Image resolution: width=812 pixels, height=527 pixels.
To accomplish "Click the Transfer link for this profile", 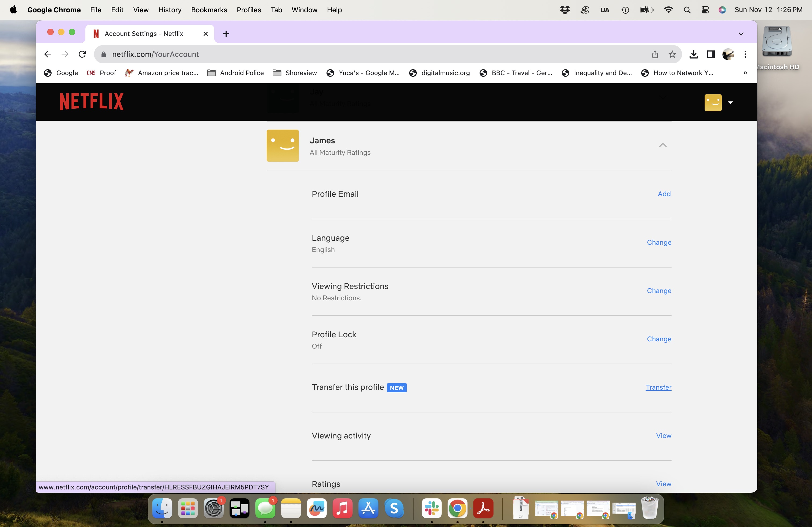I will coord(658,387).
